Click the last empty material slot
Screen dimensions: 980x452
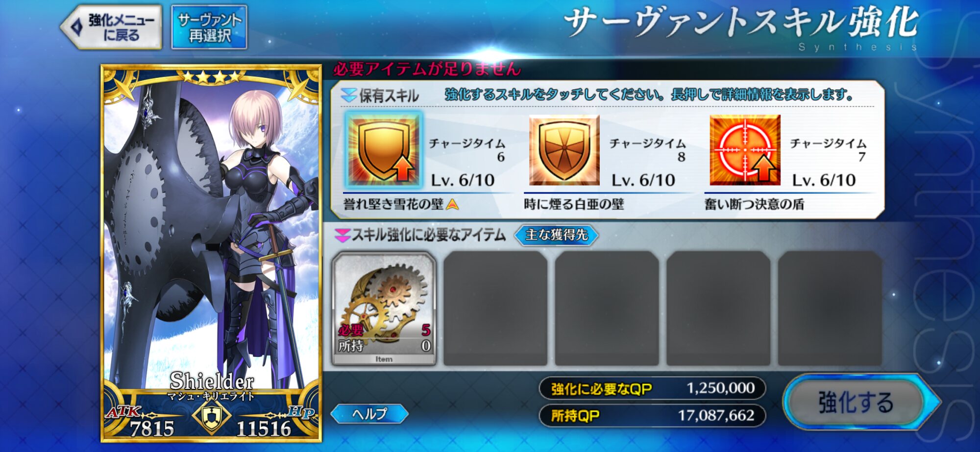[x=830, y=309]
